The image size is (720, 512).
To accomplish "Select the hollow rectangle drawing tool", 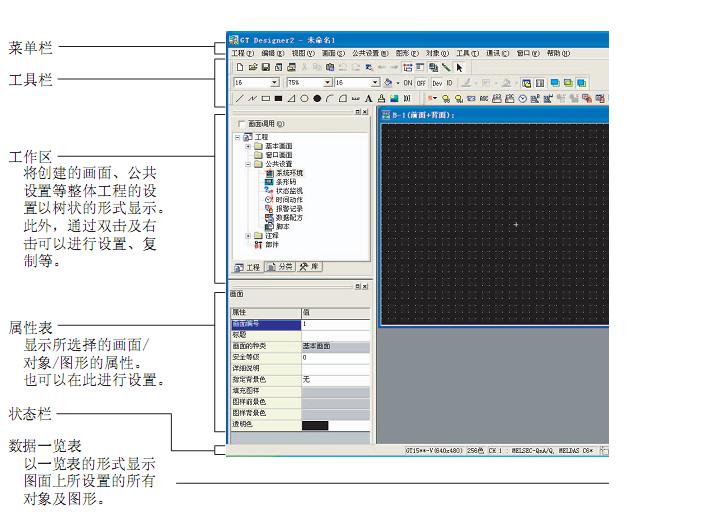I will click(x=265, y=99).
